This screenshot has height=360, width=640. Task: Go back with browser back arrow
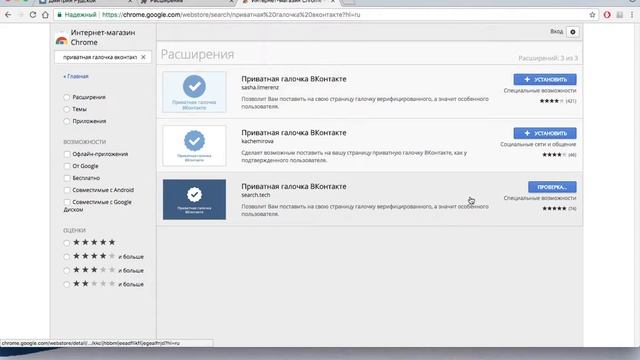[x=8, y=15]
